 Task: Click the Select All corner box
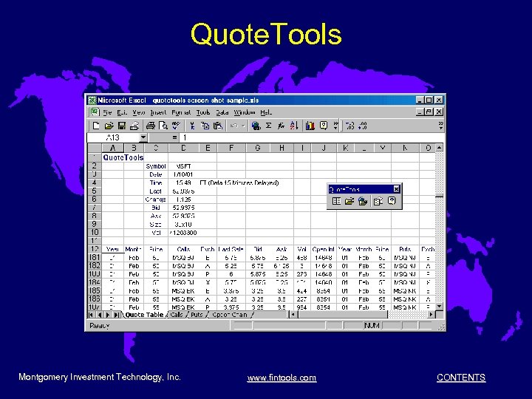click(x=95, y=148)
